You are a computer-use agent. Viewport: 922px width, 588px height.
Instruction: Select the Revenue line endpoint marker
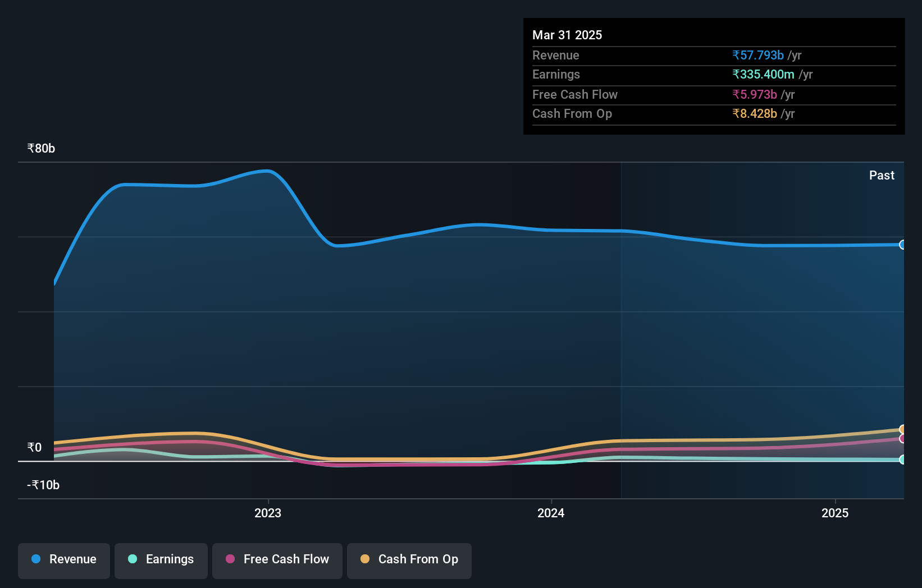click(902, 245)
